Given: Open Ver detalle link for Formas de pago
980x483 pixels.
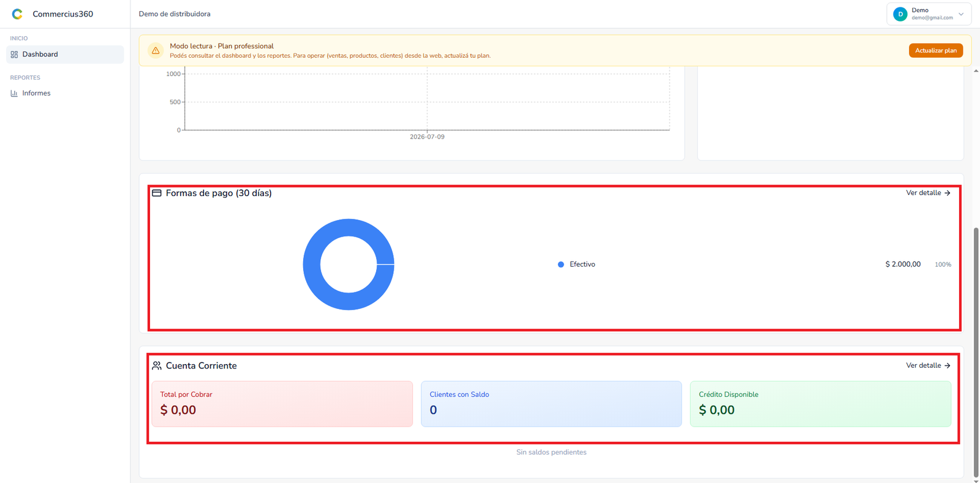Looking at the screenshot, I should [928, 193].
